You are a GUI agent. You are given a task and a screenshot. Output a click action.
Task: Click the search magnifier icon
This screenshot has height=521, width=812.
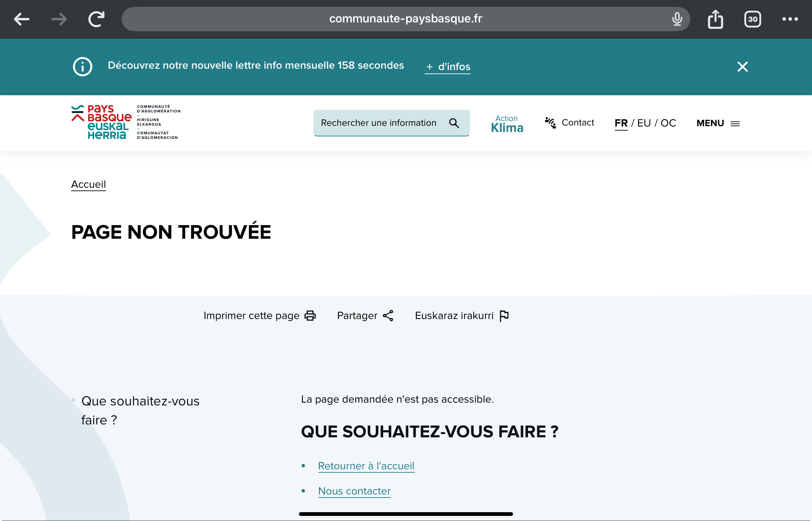(x=454, y=123)
